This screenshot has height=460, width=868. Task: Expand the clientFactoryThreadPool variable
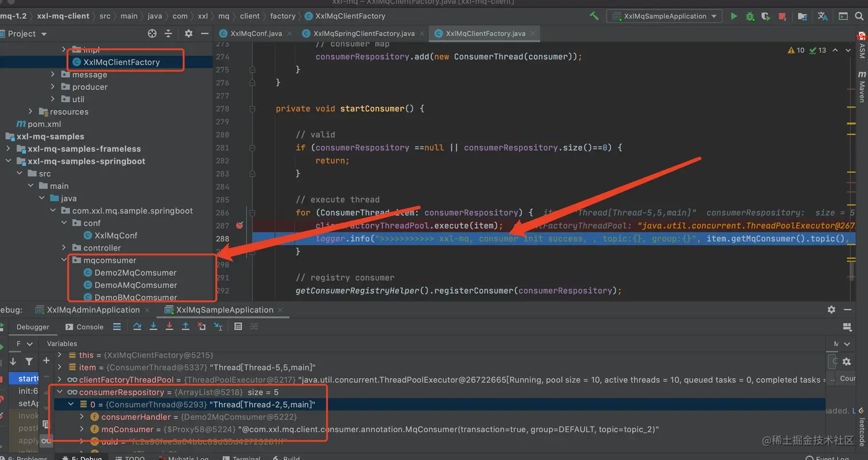[x=60, y=380]
